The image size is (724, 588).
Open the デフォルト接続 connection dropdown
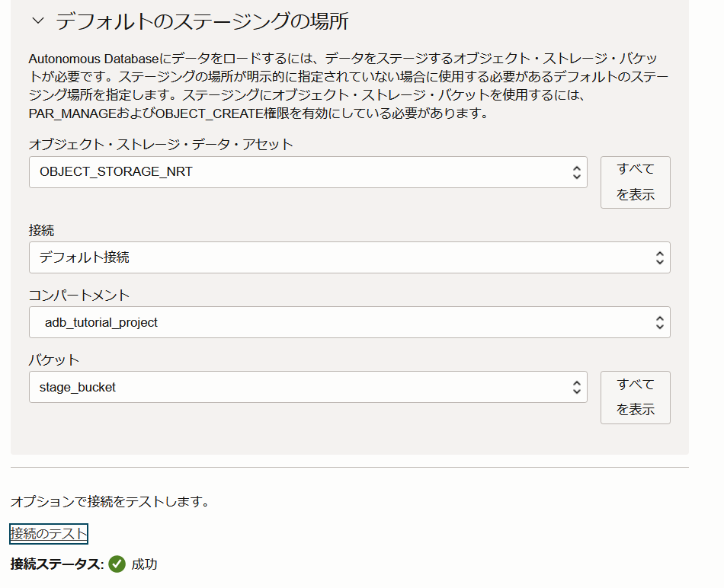[x=350, y=257]
